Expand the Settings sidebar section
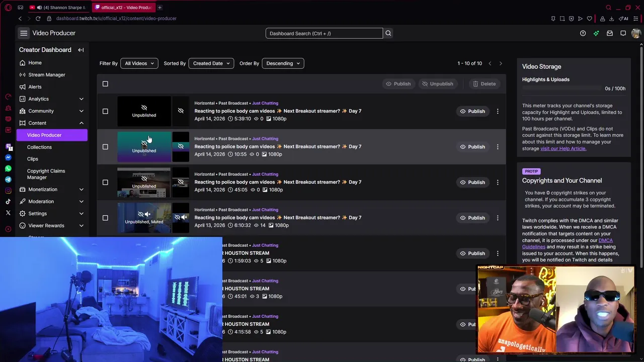Screen dimensions: 644x362 coord(52,214)
